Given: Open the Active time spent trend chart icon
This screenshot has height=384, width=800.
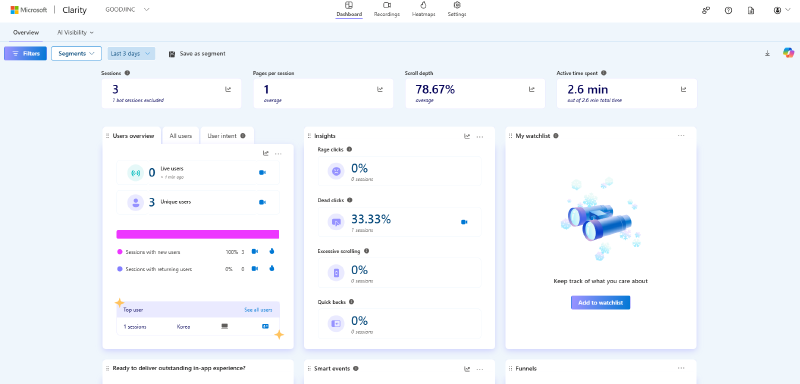Looking at the screenshot, I should [684, 89].
